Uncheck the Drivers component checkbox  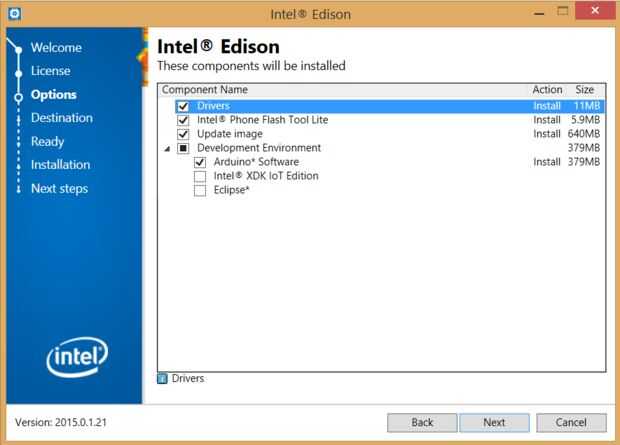coord(183,106)
